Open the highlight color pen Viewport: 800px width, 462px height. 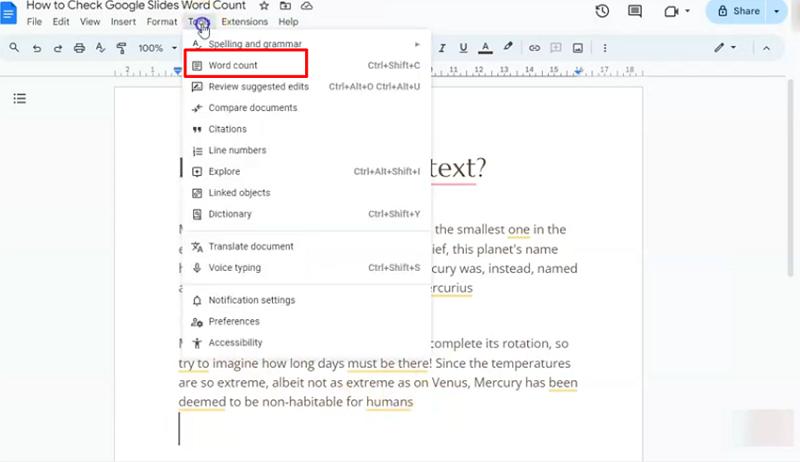point(508,47)
